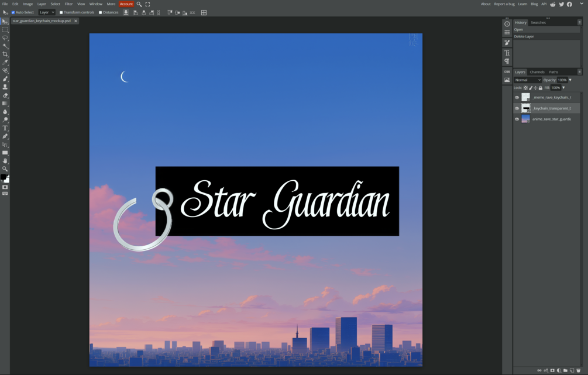Hide the _keychain_transparent layer
The width and height of the screenshot is (588, 375).
[x=517, y=108]
